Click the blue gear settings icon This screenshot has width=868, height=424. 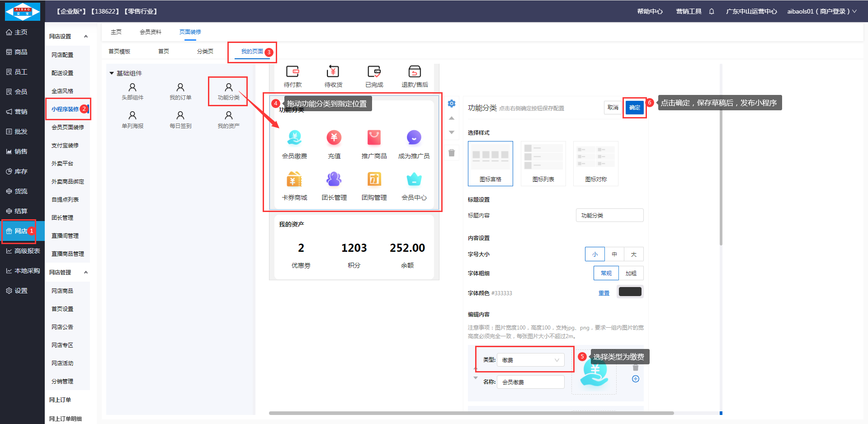pyautogui.click(x=451, y=104)
